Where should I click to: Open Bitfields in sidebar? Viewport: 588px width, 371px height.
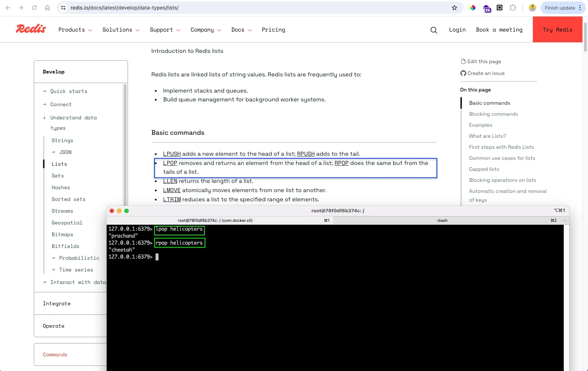pyautogui.click(x=65, y=246)
